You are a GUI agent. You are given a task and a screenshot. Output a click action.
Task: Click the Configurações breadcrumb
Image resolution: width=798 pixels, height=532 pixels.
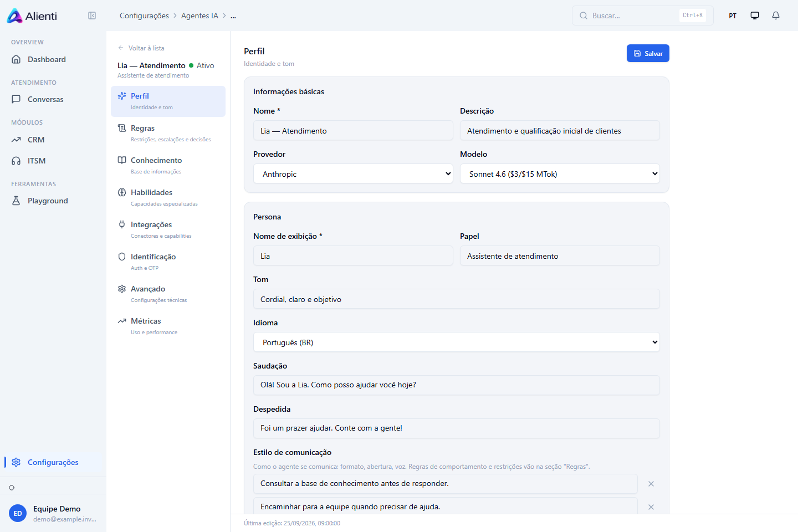point(144,16)
